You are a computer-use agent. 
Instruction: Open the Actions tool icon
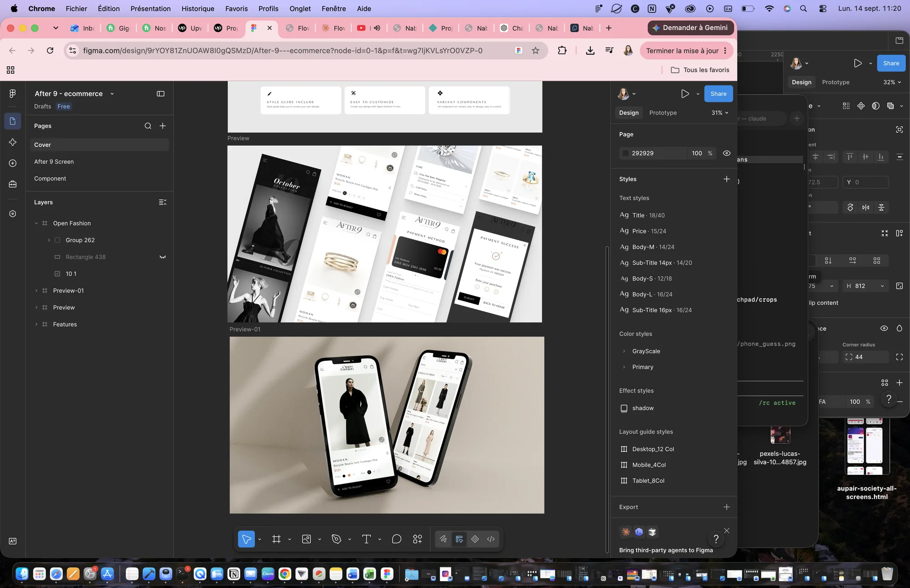(x=418, y=539)
